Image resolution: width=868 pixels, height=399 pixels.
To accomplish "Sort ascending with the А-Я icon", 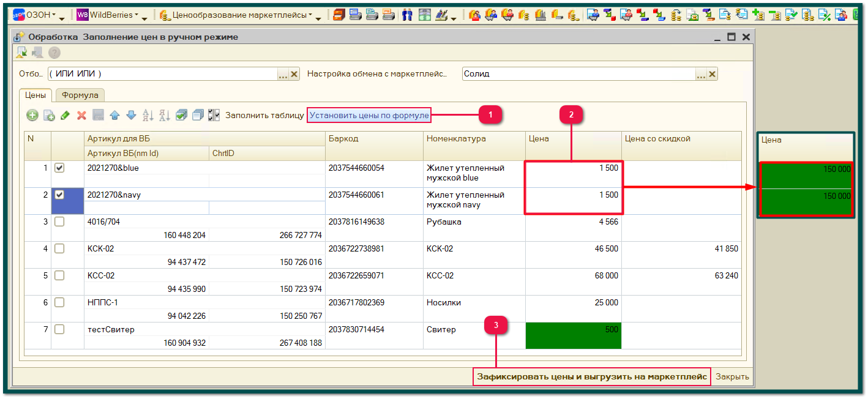I will (148, 115).
